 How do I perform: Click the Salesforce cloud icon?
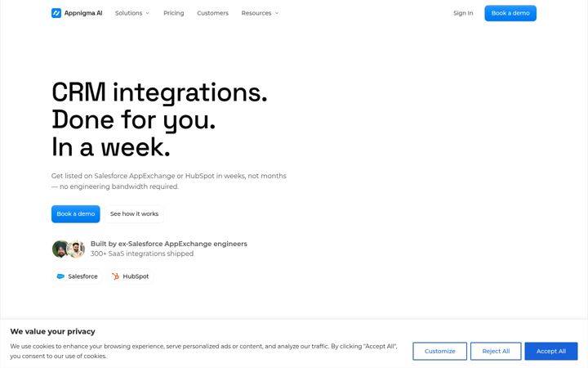point(60,276)
